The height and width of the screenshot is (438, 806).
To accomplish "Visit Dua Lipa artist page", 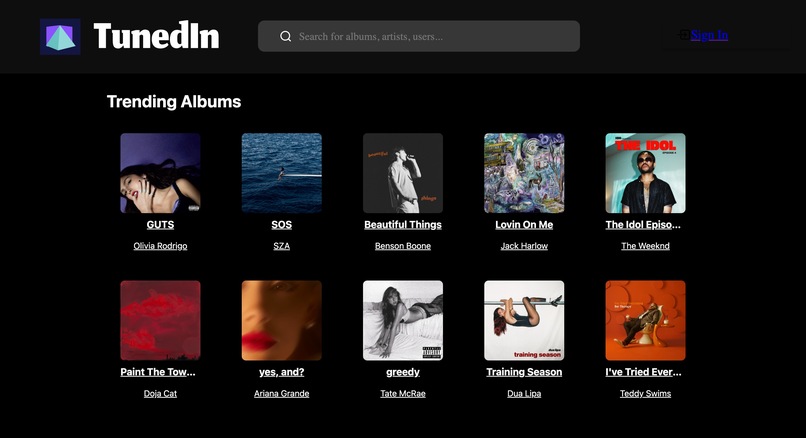I will click(x=524, y=393).
